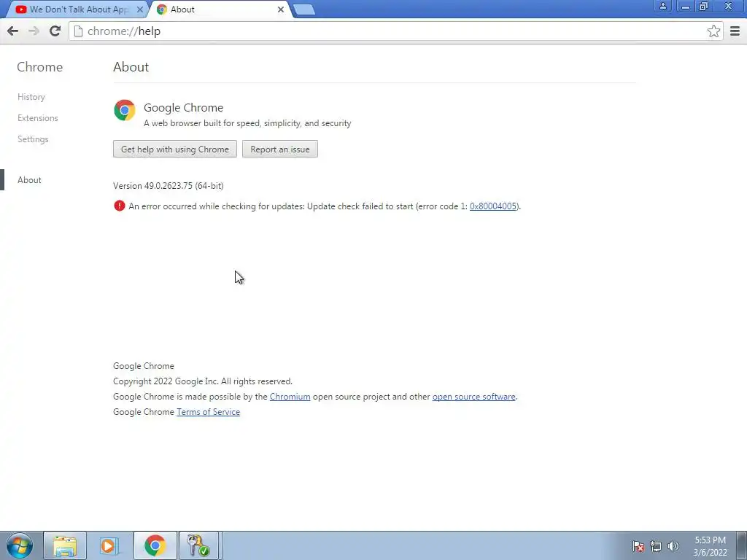This screenshot has width=747, height=560.
Task: Click the Show desktop strip on the taskbar
Action: click(742, 545)
